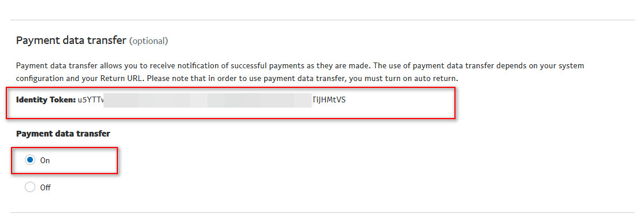This screenshot has width=644, height=221.
Task: Click the greyed-out redacted token area
Action: coord(208,100)
